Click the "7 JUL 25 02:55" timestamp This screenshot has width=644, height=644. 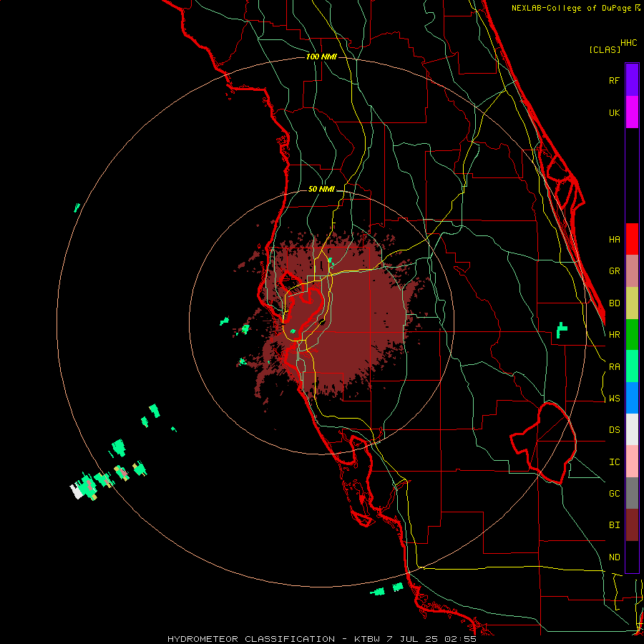pos(431,639)
